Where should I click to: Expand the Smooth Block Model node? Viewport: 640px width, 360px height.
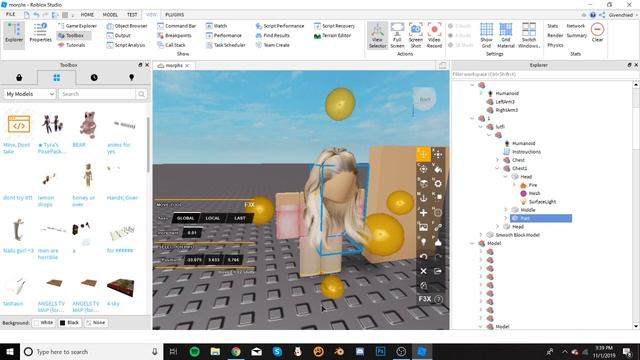[x=481, y=235]
